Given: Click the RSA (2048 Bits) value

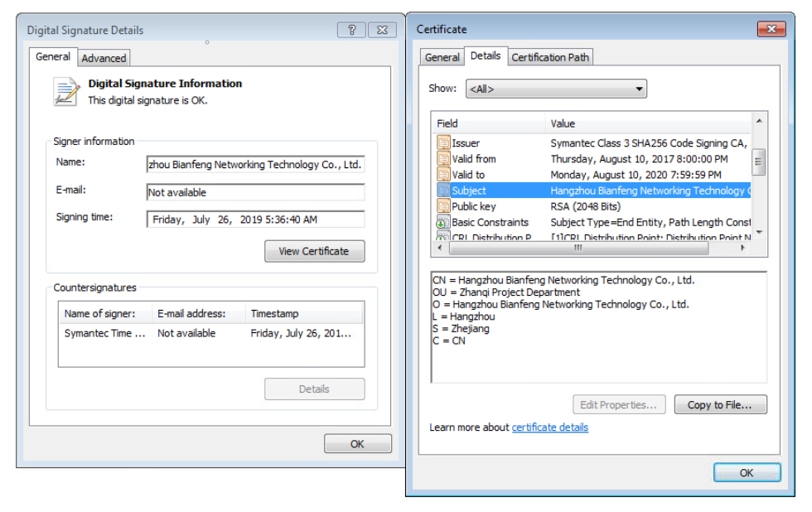Looking at the screenshot, I should [586, 206].
